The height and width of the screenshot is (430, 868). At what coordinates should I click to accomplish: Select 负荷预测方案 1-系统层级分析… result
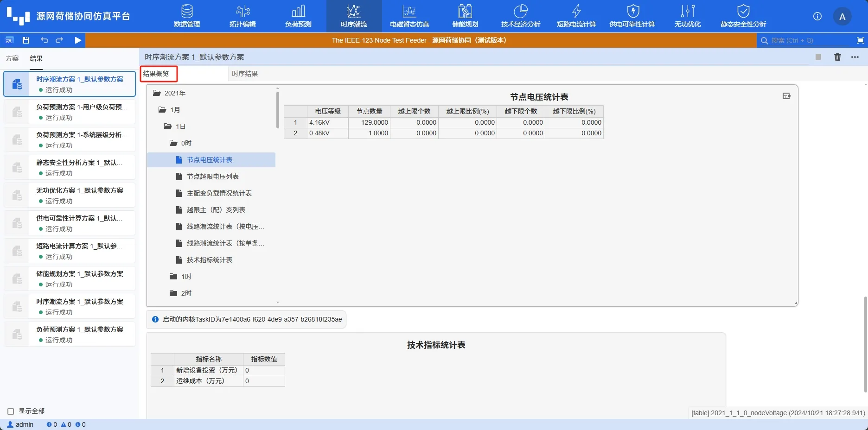[70, 140]
